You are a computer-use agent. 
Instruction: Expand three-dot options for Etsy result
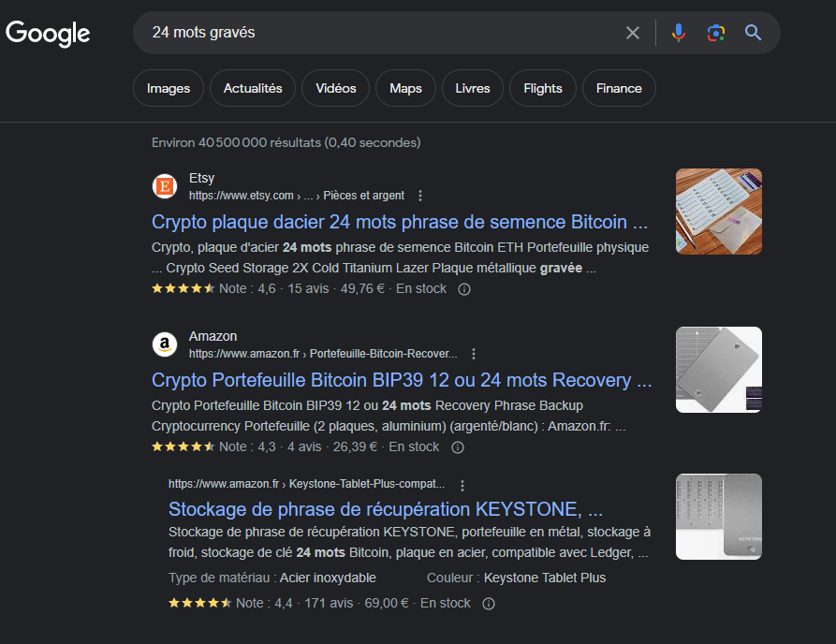tap(420, 196)
